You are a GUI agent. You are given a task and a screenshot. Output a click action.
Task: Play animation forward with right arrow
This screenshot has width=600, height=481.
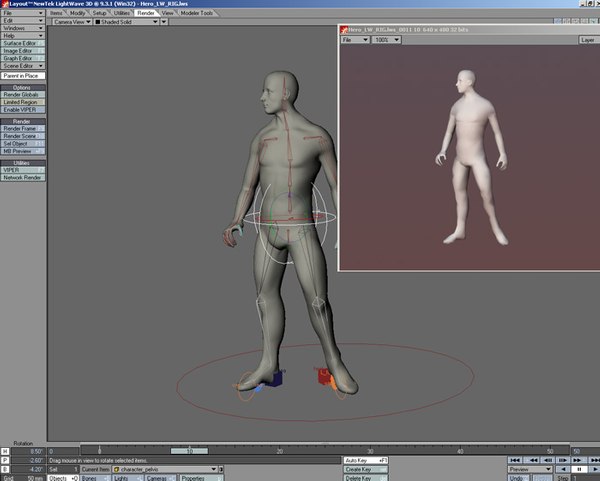(x=594, y=469)
